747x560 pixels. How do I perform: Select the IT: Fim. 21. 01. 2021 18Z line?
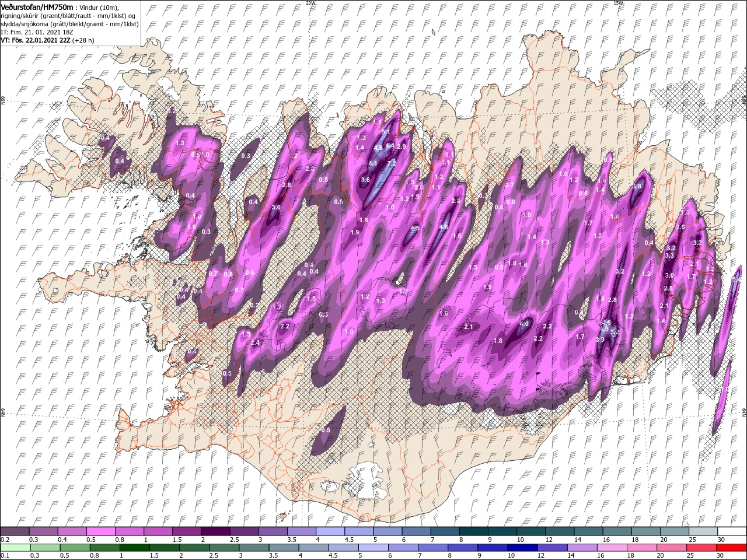pyautogui.click(x=37, y=32)
